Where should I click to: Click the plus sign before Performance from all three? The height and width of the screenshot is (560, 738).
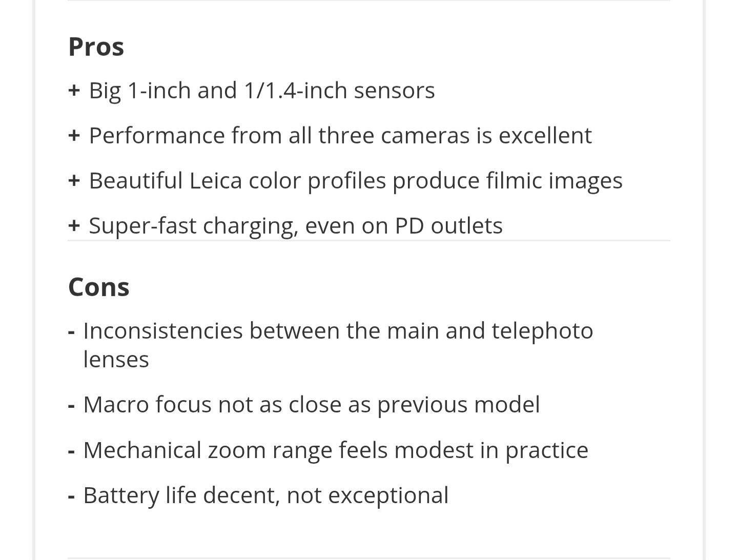point(74,136)
